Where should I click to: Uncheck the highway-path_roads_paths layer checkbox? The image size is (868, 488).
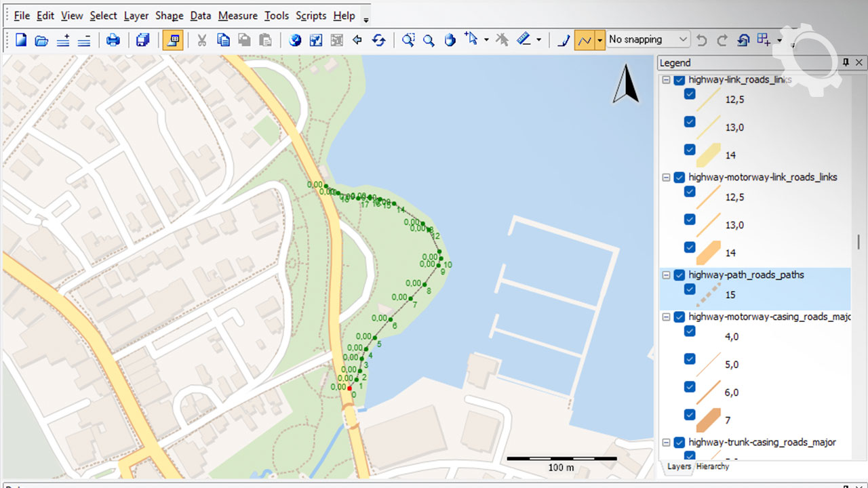click(679, 275)
